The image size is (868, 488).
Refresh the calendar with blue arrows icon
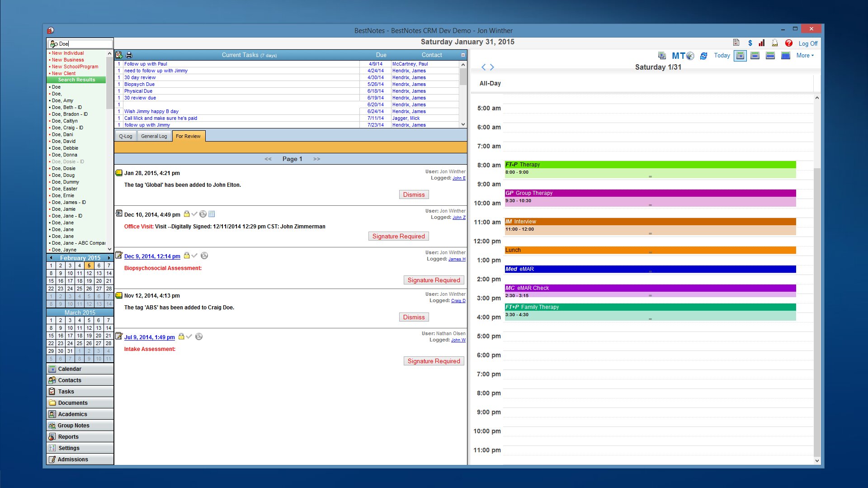pos(703,56)
